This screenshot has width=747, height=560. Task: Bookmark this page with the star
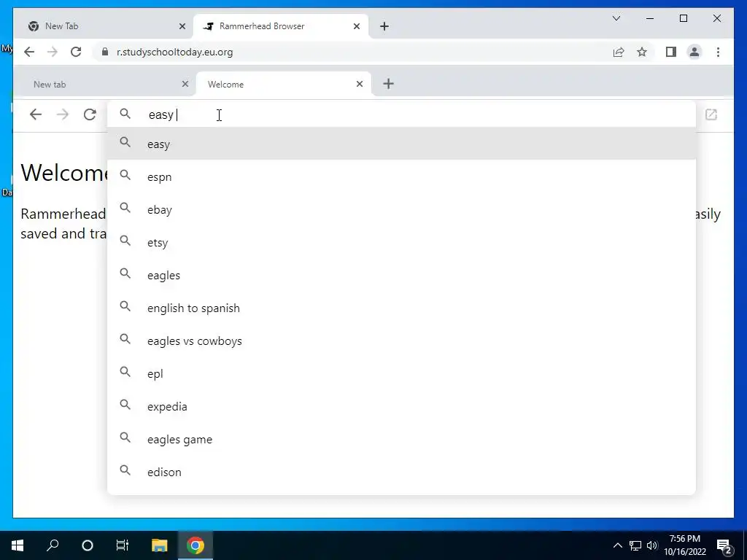pos(642,52)
